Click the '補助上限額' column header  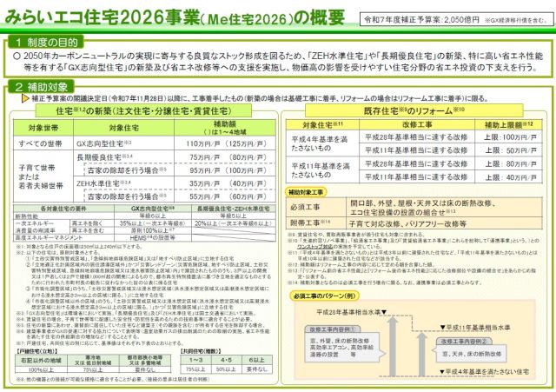pyautogui.click(x=508, y=124)
